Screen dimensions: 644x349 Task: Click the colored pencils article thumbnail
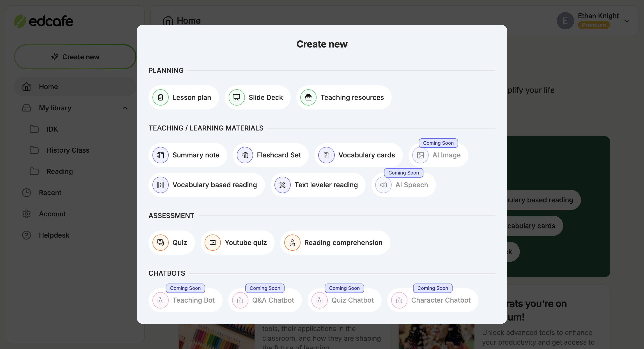216,336
